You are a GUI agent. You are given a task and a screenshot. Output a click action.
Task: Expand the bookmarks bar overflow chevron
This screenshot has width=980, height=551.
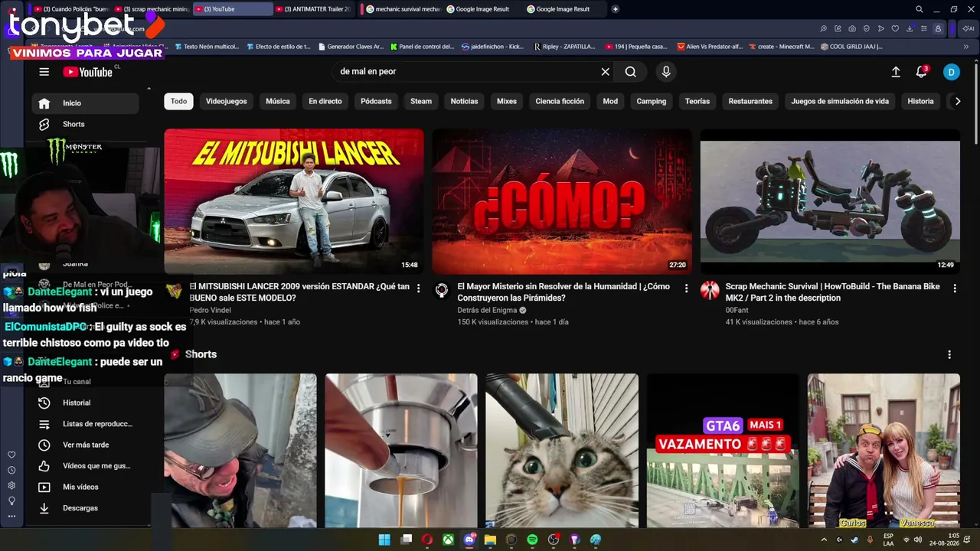[965, 47]
